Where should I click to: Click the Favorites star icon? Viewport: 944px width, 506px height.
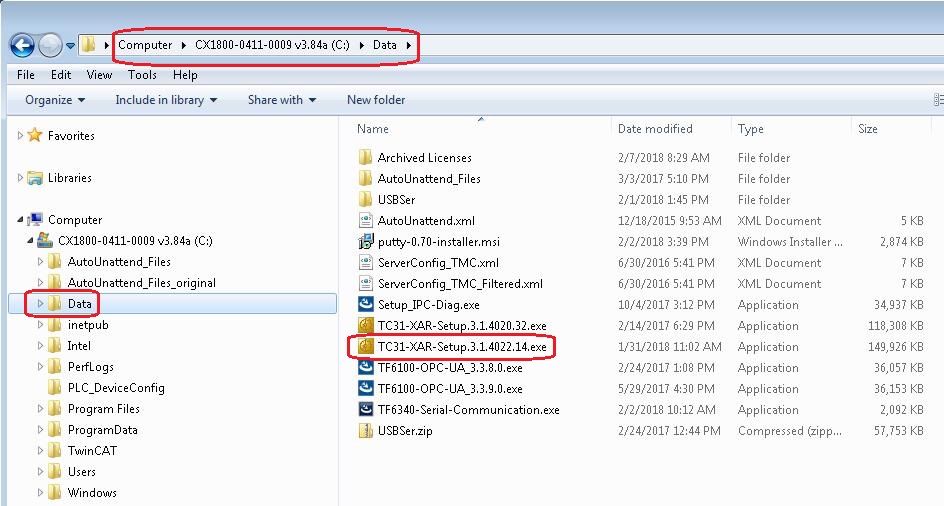pos(35,136)
